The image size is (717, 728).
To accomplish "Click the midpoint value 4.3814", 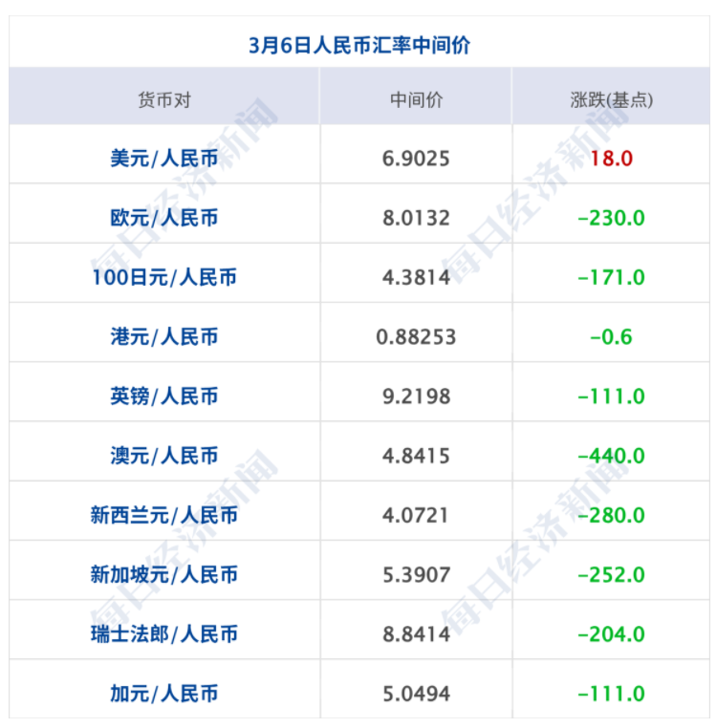I will 416,277.
